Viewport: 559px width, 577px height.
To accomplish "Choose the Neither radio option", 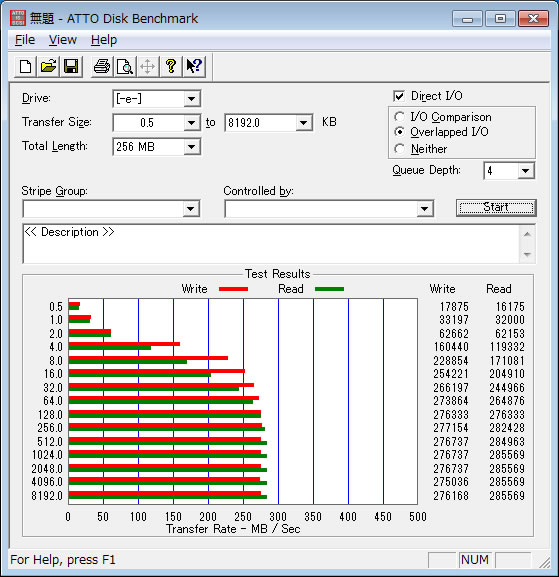I will [399, 149].
